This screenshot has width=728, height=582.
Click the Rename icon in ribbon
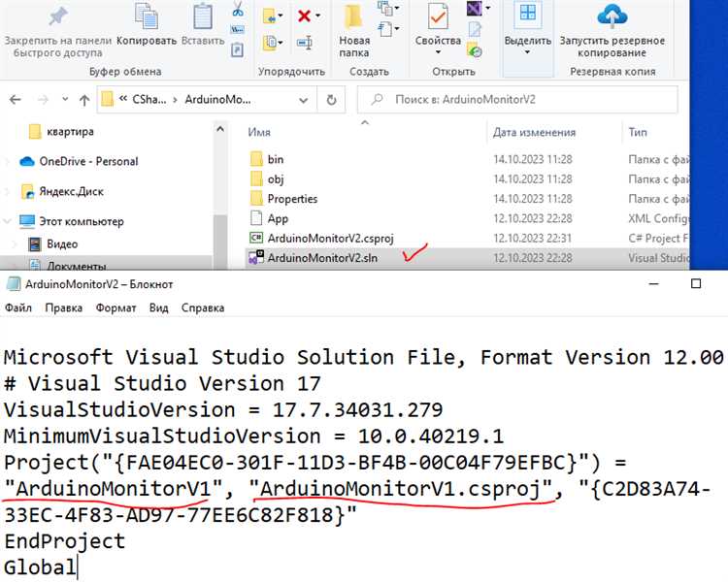[x=305, y=43]
